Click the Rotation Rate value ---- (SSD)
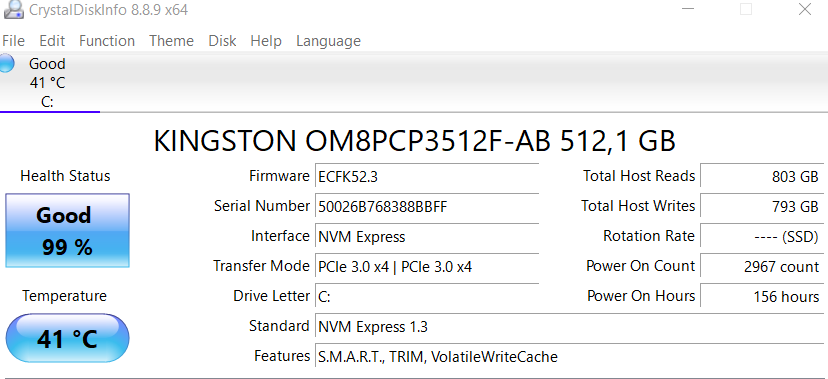Viewport: 828px width, 379px height. (762, 236)
